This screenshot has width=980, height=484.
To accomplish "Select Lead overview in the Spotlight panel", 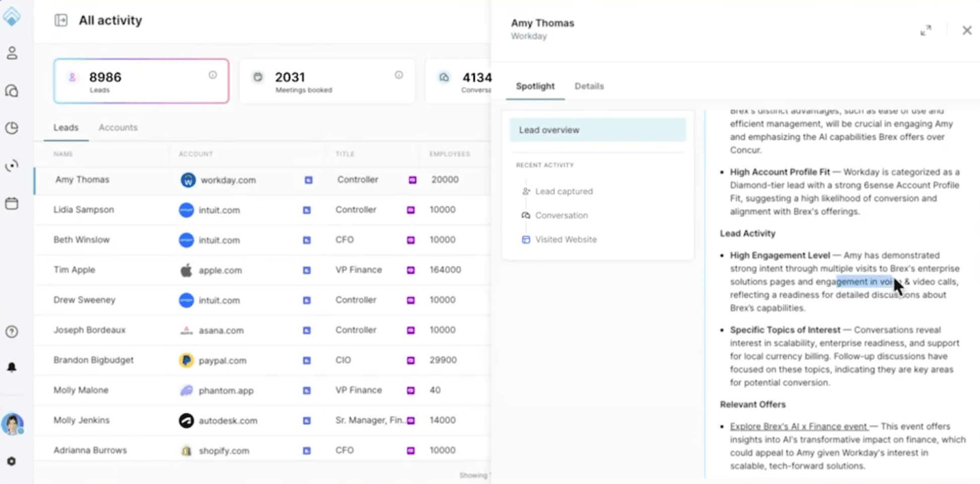I will click(598, 130).
